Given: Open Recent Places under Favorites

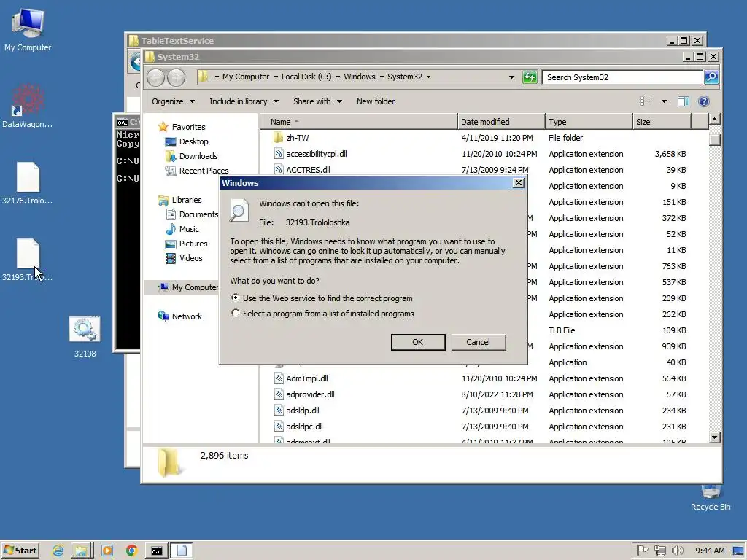Looking at the screenshot, I should 197,171.
